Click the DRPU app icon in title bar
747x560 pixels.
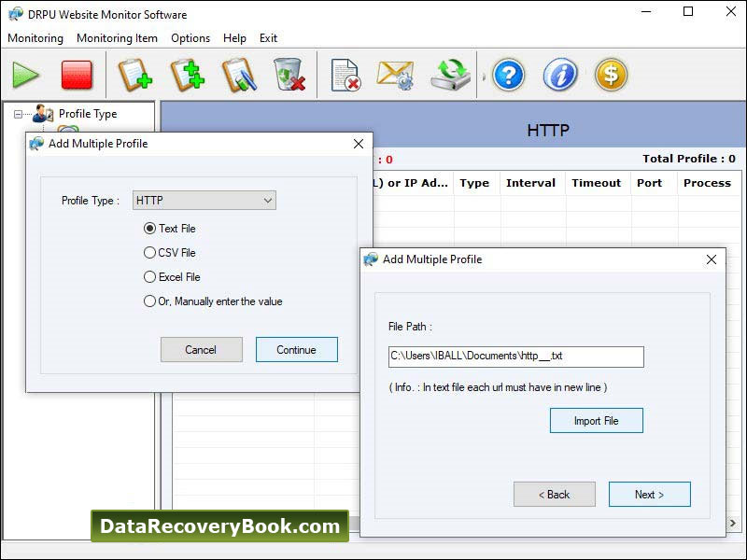tap(16, 14)
